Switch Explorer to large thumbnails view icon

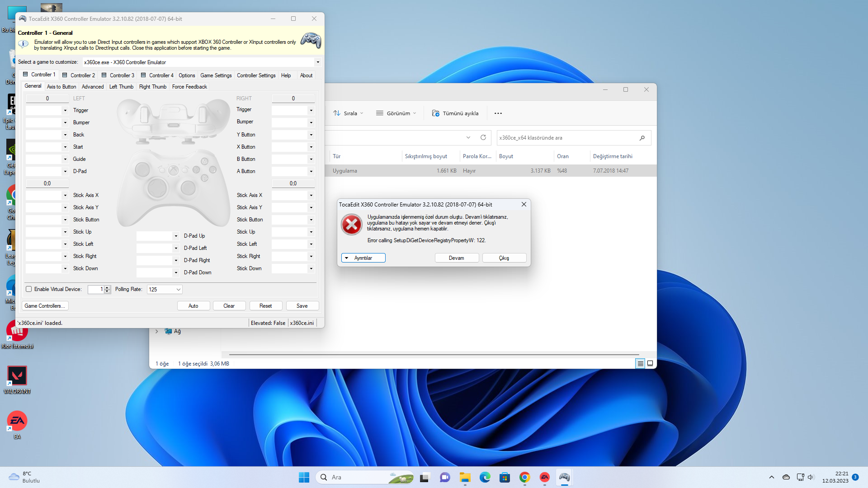(650, 363)
